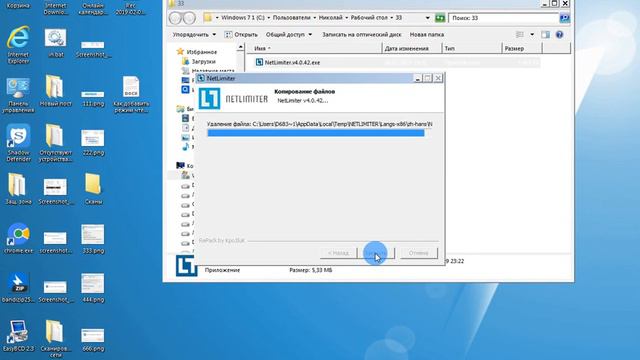Open Сканиров. сети folder on desktop

point(56,339)
